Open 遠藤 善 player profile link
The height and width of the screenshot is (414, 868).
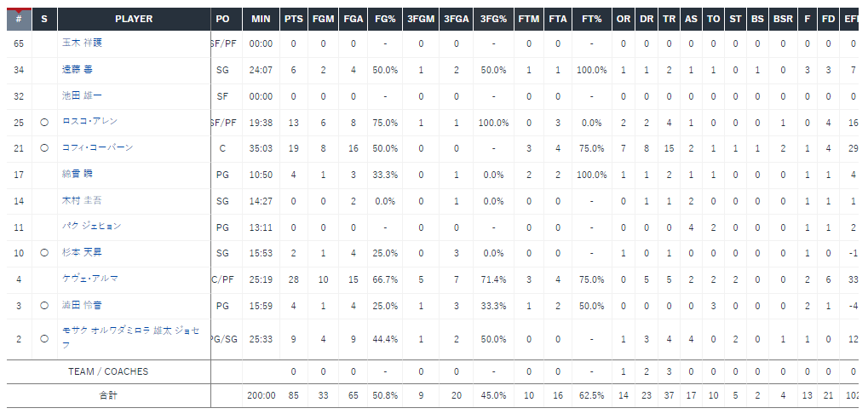[x=78, y=70]
